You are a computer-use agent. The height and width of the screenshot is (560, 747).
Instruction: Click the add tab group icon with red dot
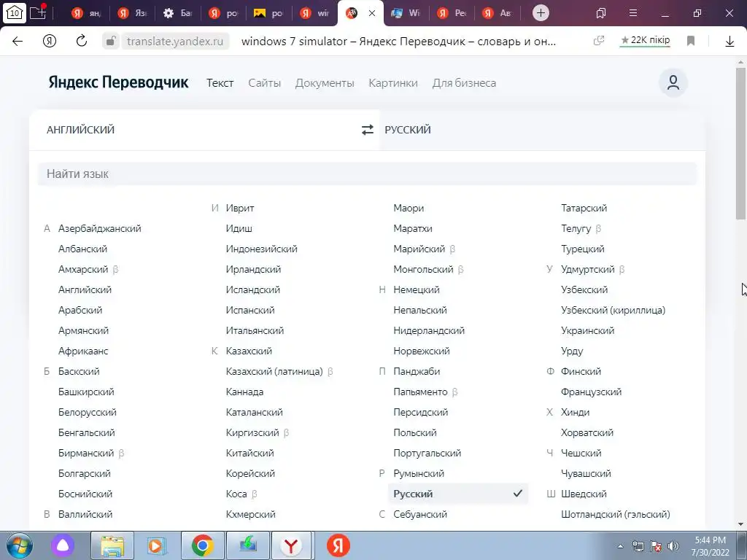[x=38, y=12]
